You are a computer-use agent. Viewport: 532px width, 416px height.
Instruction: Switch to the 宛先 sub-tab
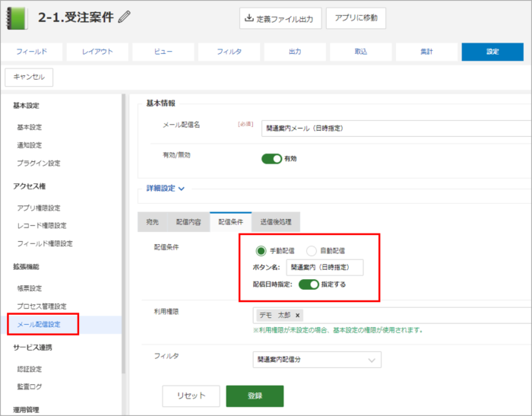(152, 222)
